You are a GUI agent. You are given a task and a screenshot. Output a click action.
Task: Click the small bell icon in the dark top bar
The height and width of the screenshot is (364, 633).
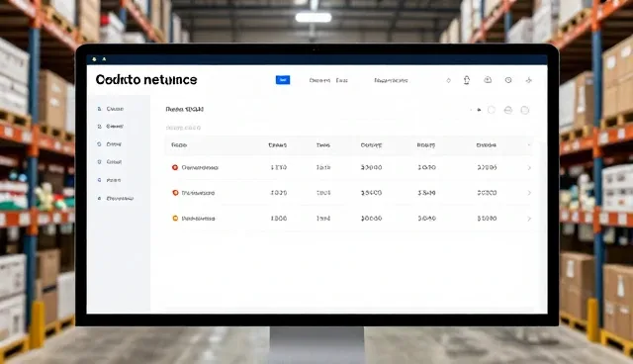pyautogui.click(x=94, y=59)
